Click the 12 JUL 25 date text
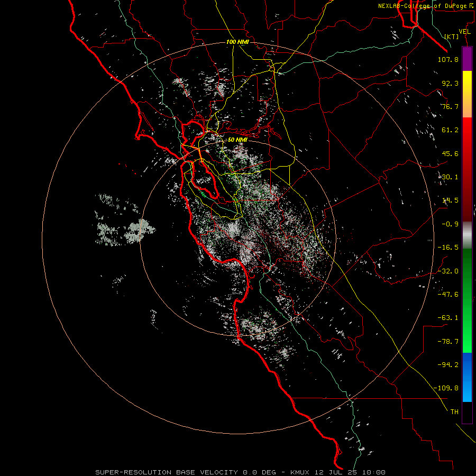476x476 pixels. click(335, 472)
